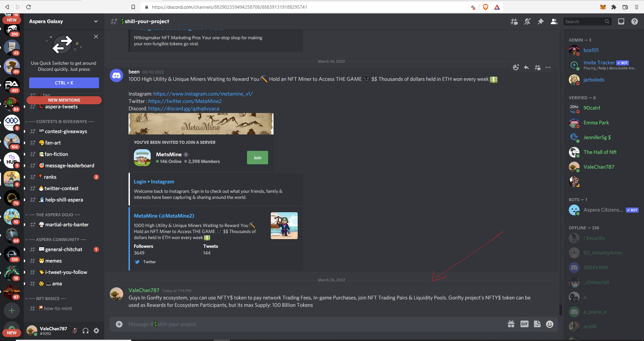Open the GIF picker in message bar
Image resolution: width=644 pixels, height=341 pixels.
pyautogui.click(x=524, y=324)
